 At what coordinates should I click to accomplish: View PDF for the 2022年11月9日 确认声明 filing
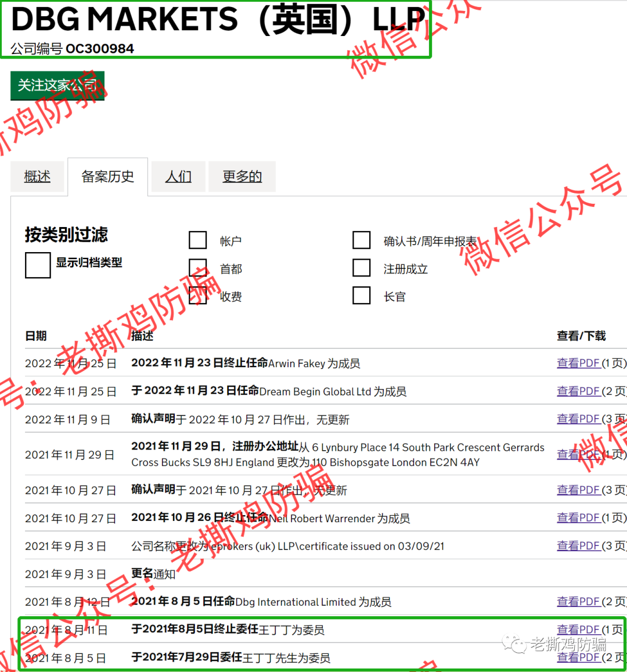tap(578, 419)
